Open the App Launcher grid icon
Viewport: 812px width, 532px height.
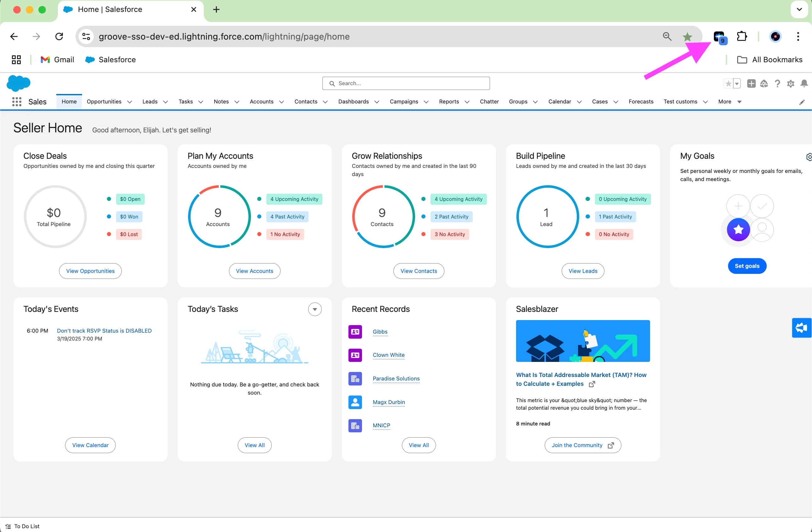point(16,102)
